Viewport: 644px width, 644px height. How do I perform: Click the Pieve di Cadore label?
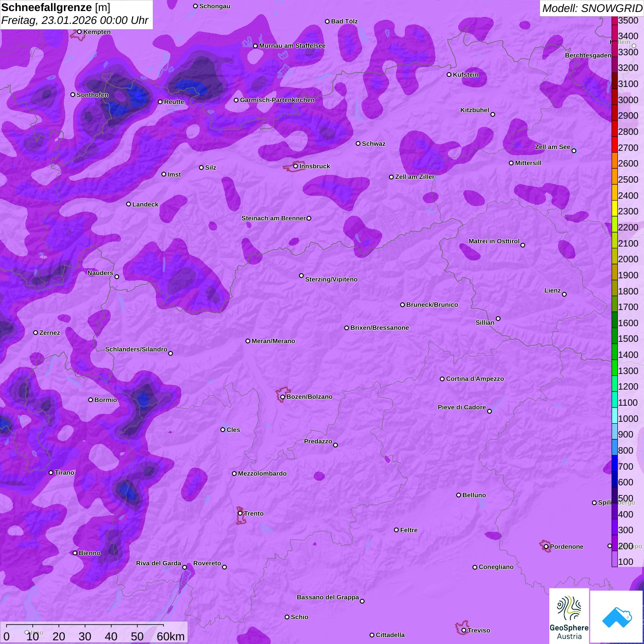(x=462, y=407)
